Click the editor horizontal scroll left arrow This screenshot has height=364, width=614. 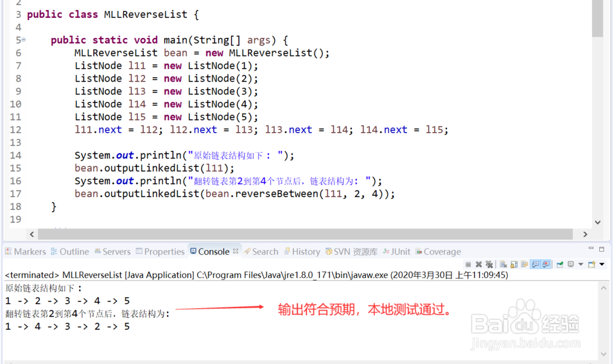tap(32, 234)
